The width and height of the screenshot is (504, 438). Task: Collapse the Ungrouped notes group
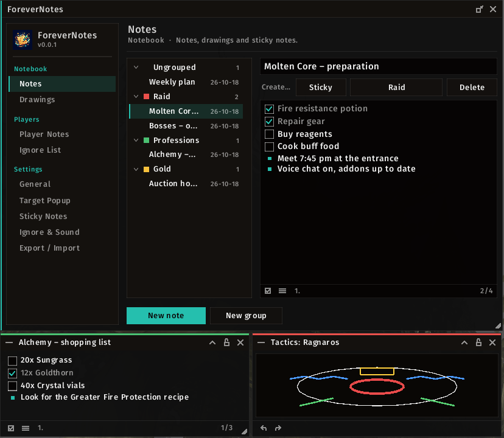(x=136, y=67)
